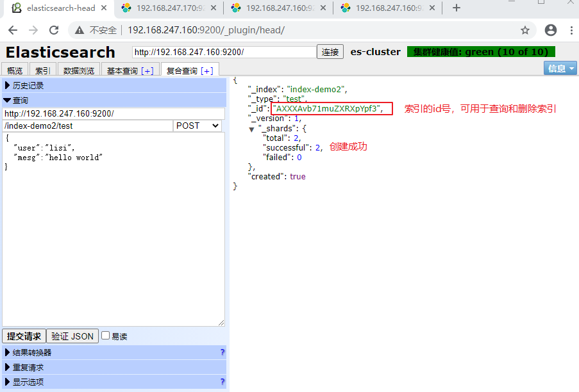Switch to the 数据浏览 tab
This screenshot has height=392, width=579.
tap(79, 70)
